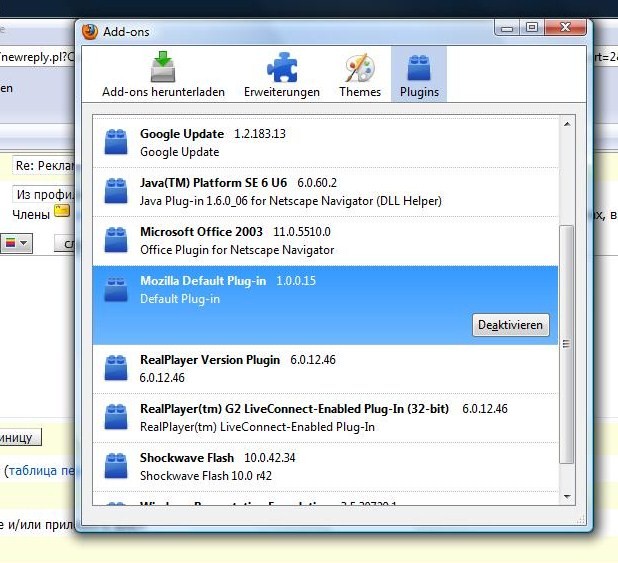
Task: Click the Microsoft Office 2003 plugin icon
Action: click(116, 240)
